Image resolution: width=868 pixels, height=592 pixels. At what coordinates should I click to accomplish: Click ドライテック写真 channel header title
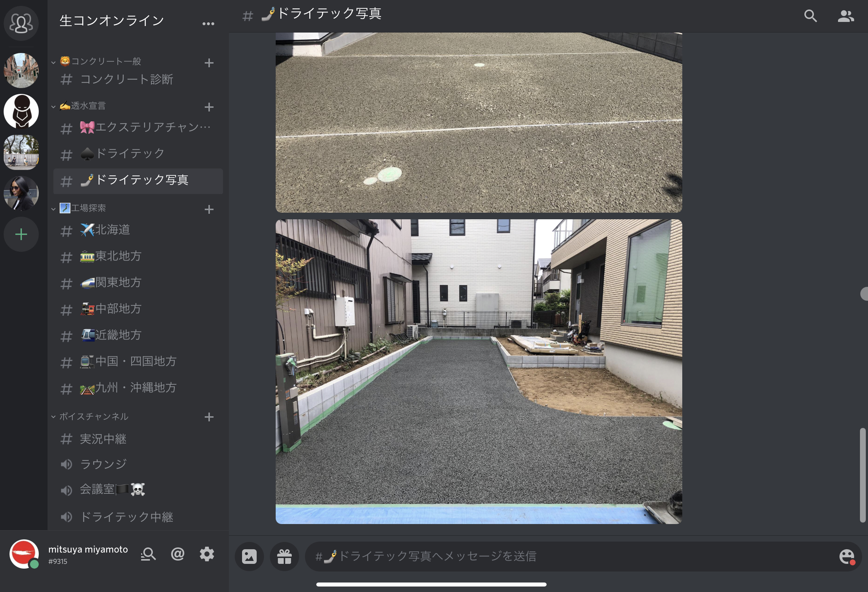click(x=321, y=14)
